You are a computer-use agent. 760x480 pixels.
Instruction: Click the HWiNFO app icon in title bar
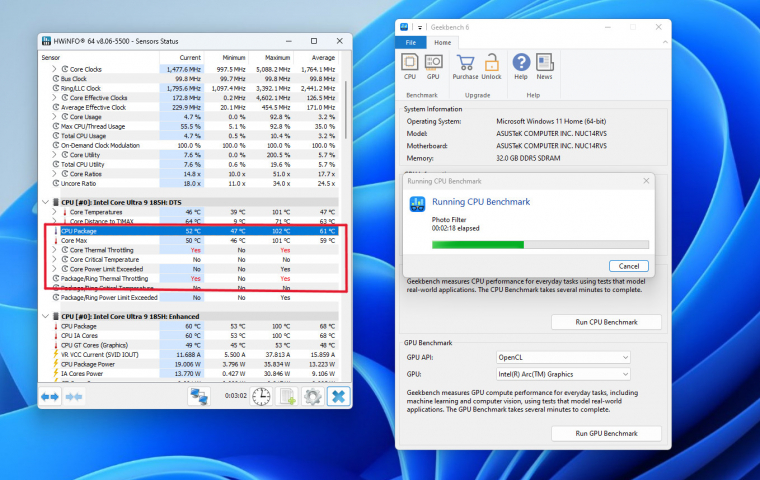pos(46,41)
